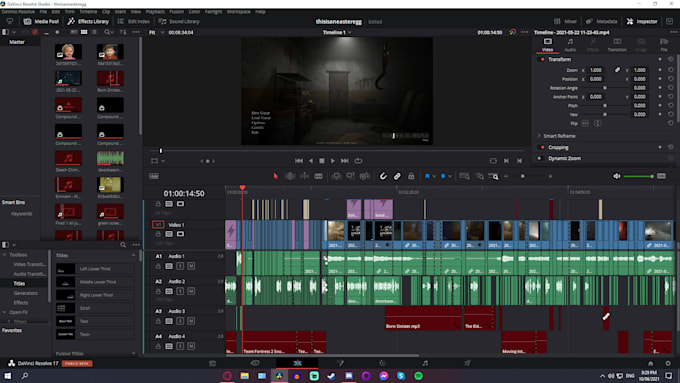Image resolution: width=680 pixels, height=383 pixels.
Task: Toggle the Media Pool panel
Action: (x=41, y=21)
